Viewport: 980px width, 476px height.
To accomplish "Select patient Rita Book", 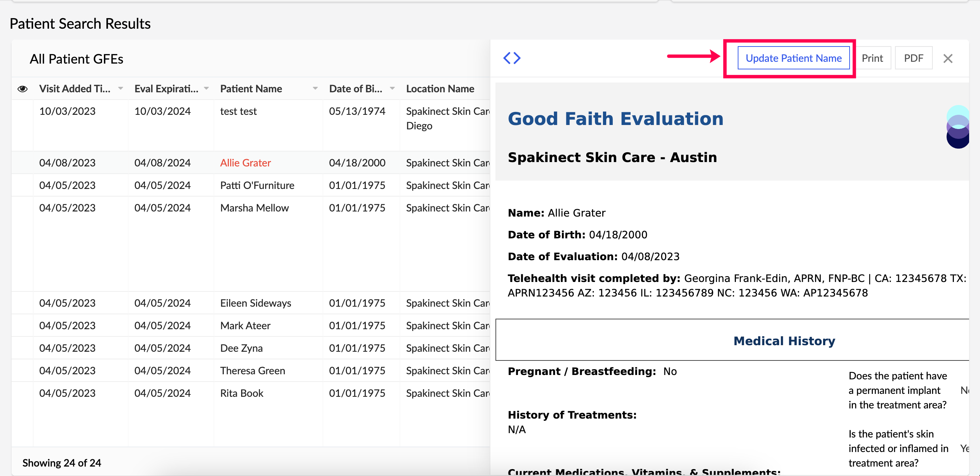I will [x=242, y=393].
